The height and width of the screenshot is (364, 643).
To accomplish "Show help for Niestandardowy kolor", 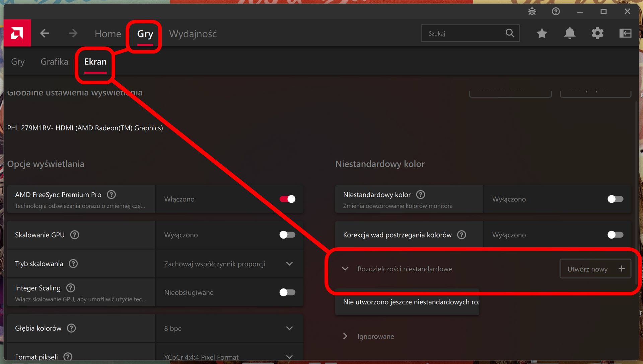I will 421,195.
